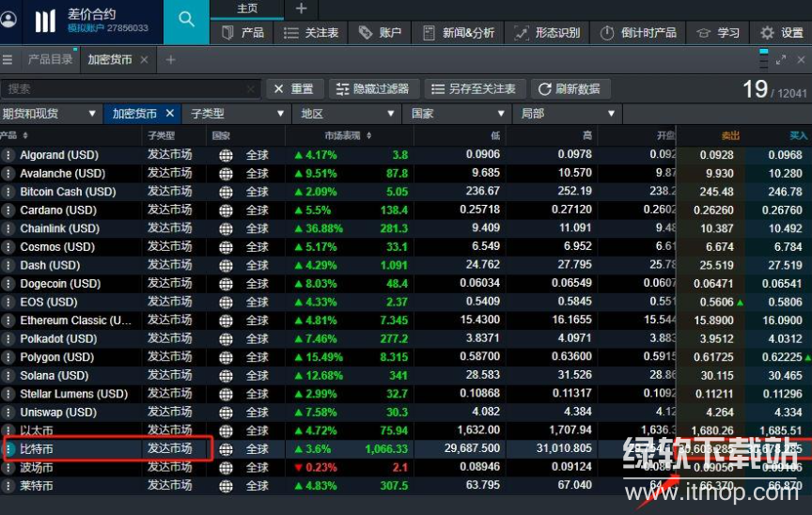Viewport: 812px width, 515px height.
Task: Expand the 期货和现货 dropdown
Action: coord(51,114)
